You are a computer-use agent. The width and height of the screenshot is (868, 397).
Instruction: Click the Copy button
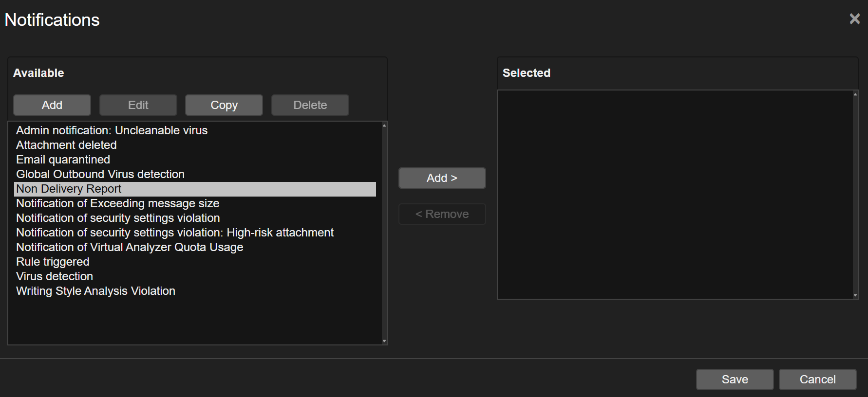pos(224,105)
